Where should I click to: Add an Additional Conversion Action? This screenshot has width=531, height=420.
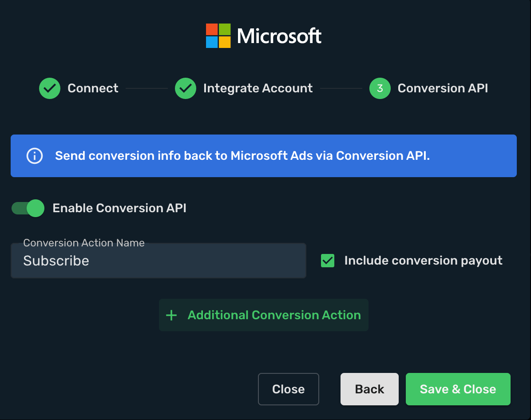[263, 315]
